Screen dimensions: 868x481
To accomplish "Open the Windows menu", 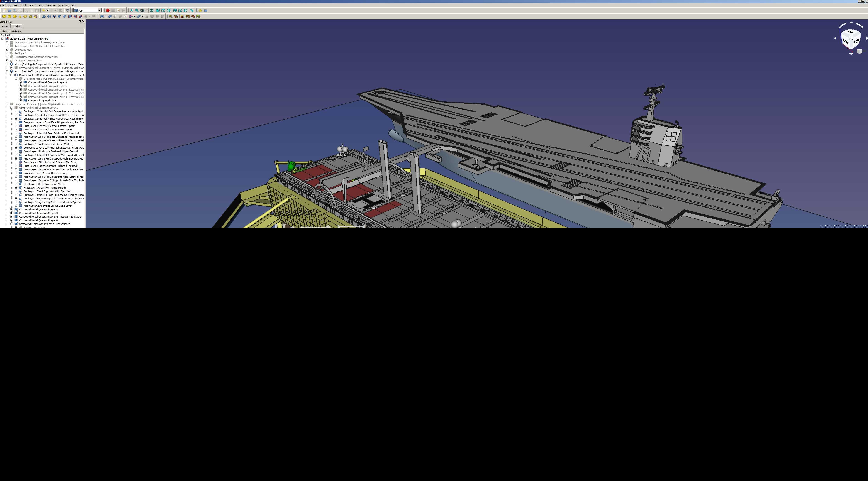I will pyautogui.click(x=63, y=5).
